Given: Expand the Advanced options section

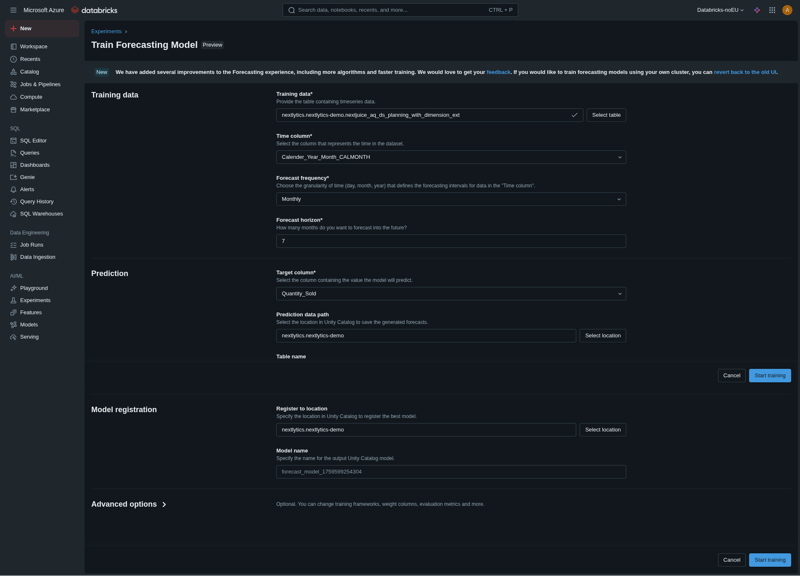Looking at the screenshot, I should (x=129, y=504).
